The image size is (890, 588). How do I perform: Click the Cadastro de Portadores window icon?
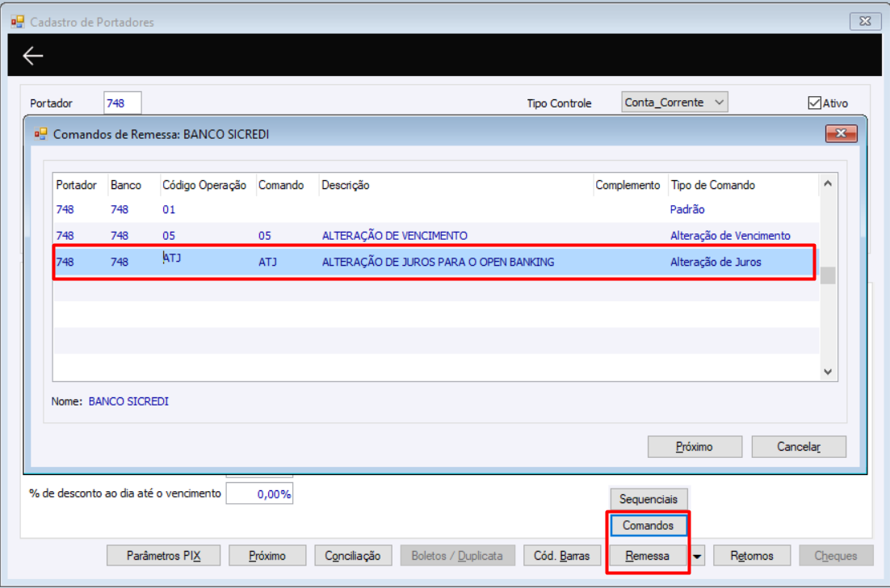click(18, 22)
